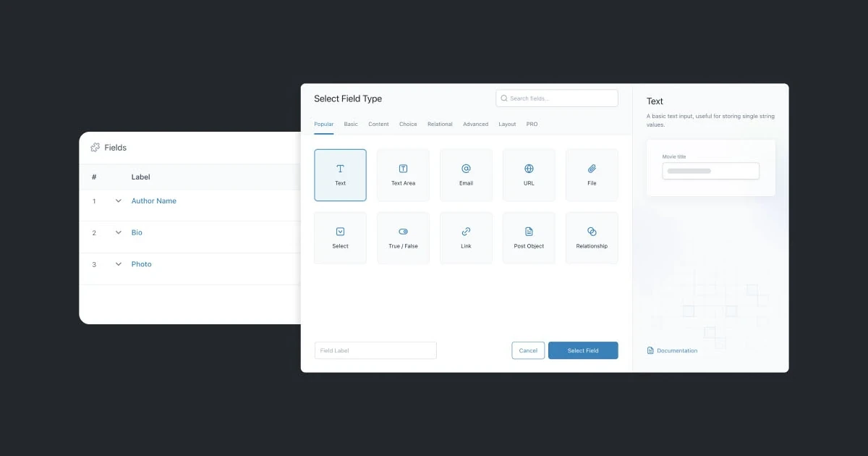Switch to the PRO tab
The width and height of the screenshot is (868, 456).
coord(532,124)
